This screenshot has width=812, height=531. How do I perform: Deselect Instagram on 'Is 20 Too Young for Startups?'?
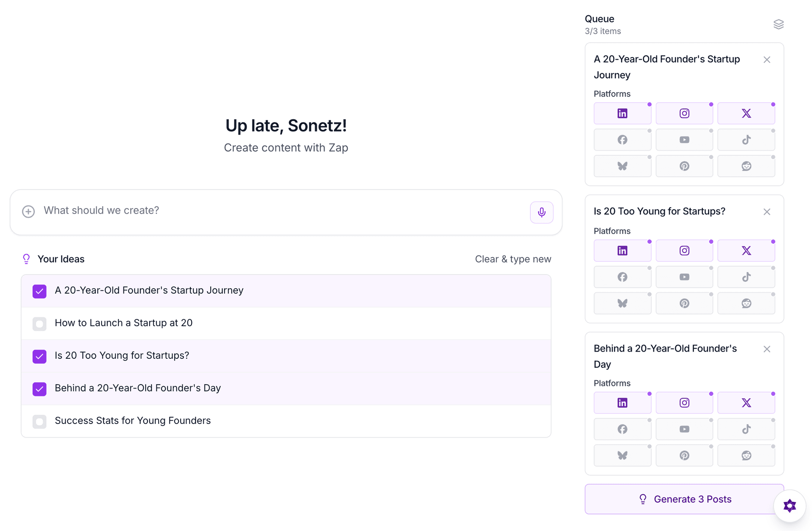tap(684, 250)
